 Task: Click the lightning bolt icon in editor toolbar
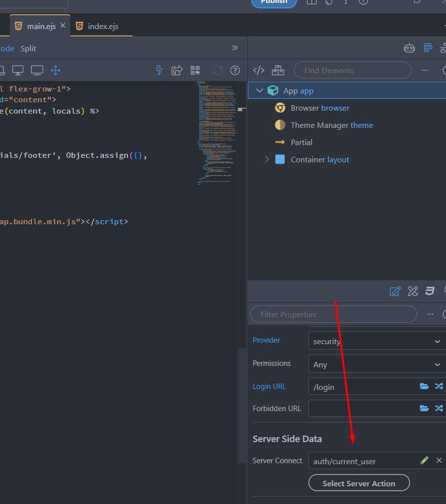click(x=159, y=70)
